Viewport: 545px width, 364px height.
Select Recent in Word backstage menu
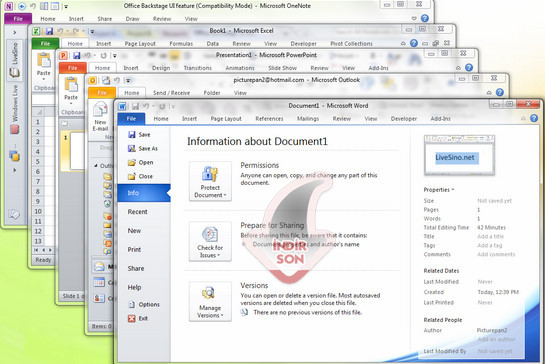[137, 212]
